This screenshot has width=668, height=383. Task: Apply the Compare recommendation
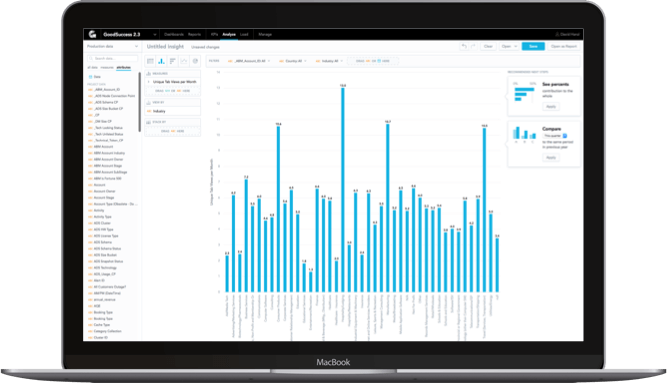(551, 157)
